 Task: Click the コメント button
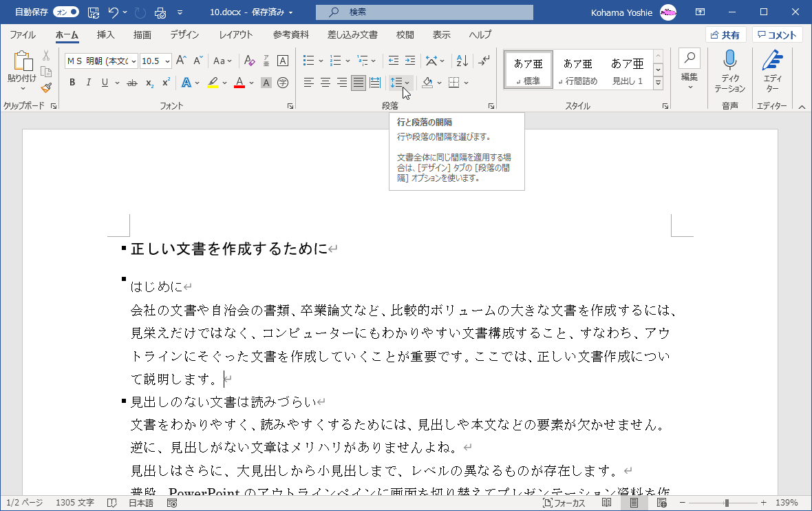coord(777,34)
